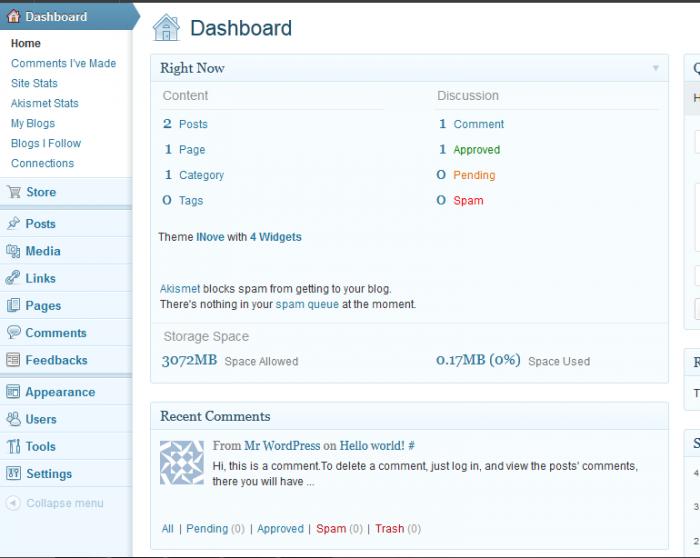Filter recent comments by Spam (0)
The height and width of the screenshot is (558, 700).
tap(339, 529)
